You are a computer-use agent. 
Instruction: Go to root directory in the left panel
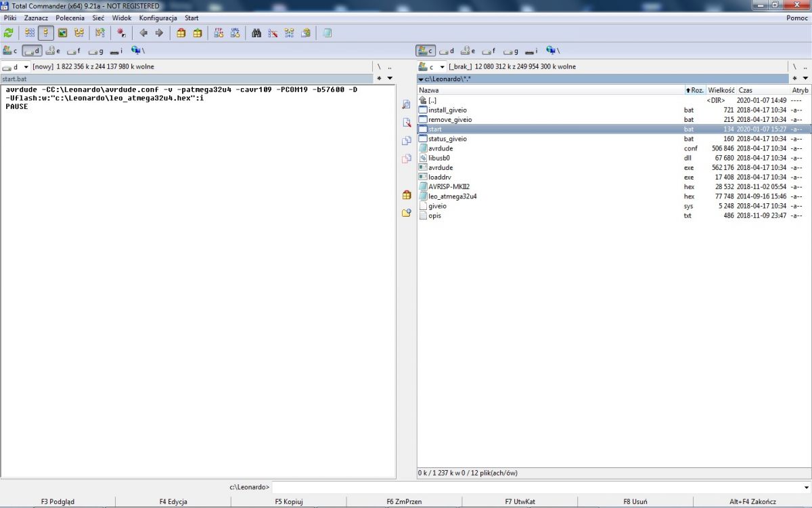point(379,67)
